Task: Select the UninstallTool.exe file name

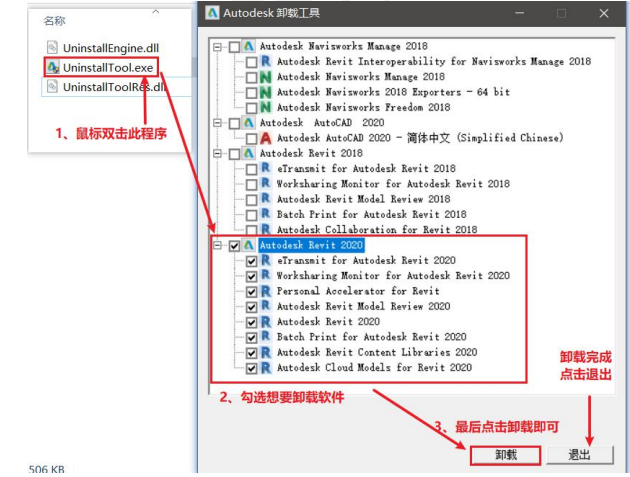Action: (108, 68)
